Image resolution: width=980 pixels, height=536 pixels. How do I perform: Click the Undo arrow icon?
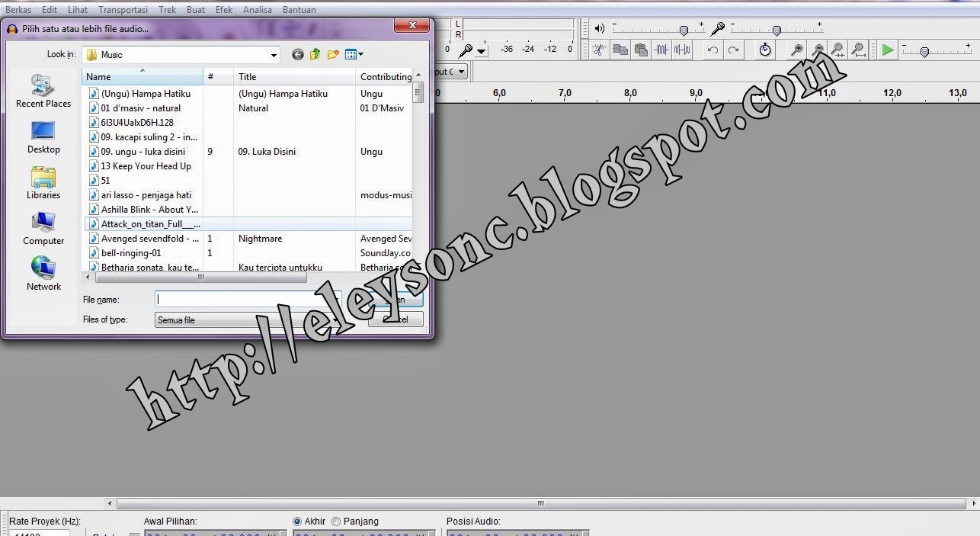pos(713,50)
